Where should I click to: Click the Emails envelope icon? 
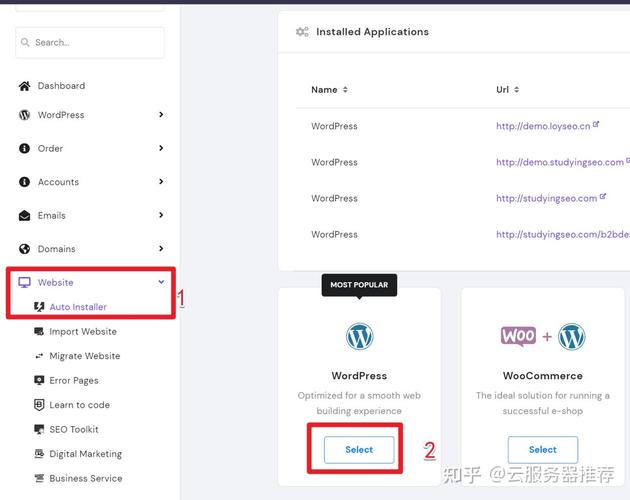pos(25,215)
